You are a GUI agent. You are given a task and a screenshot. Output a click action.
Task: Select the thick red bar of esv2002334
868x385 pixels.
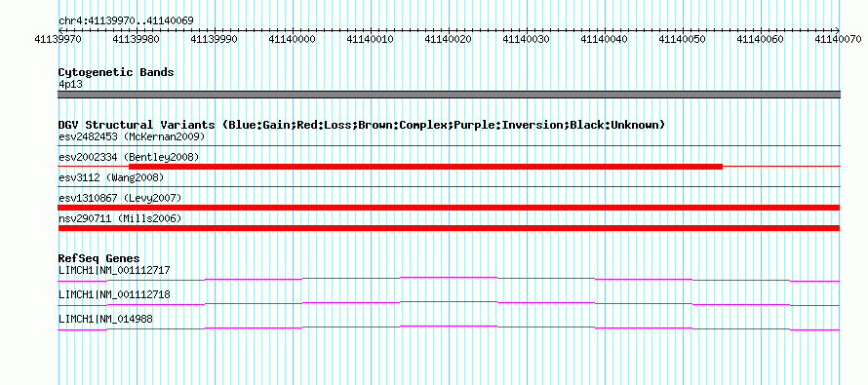click(425, 167)
